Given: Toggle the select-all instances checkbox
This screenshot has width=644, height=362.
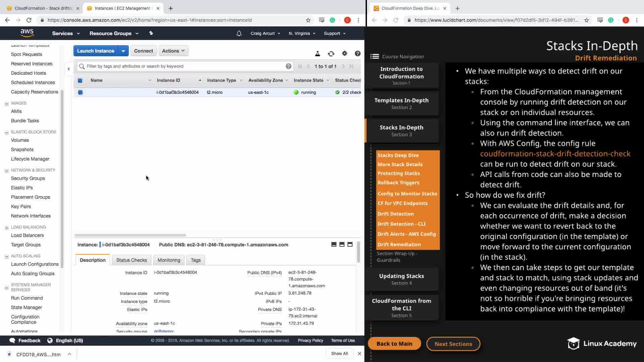Looking at the screenshot, I should pyautogui.click(x=80, y=80).
